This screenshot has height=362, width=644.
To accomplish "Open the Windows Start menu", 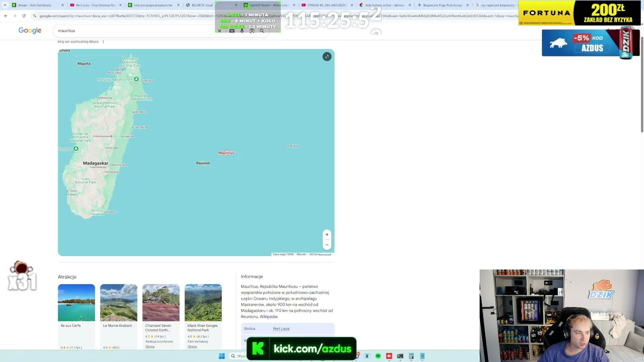I will 222,356.
